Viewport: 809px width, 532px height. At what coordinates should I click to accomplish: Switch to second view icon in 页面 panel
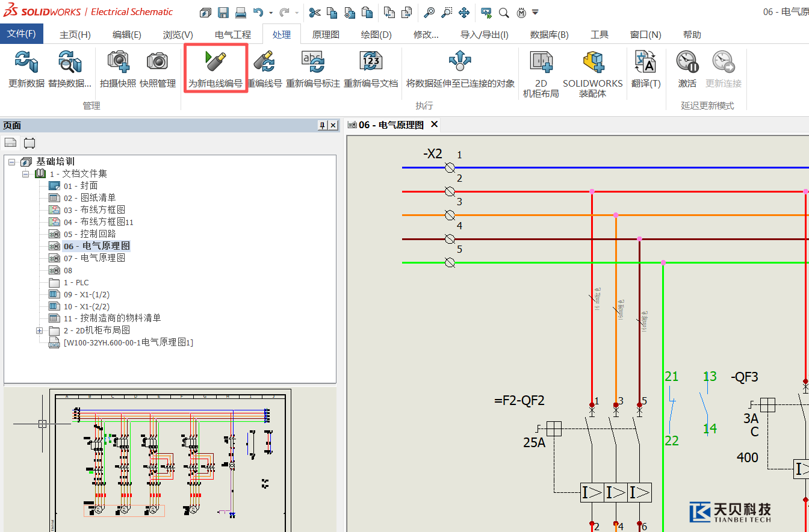pos(29,143)
